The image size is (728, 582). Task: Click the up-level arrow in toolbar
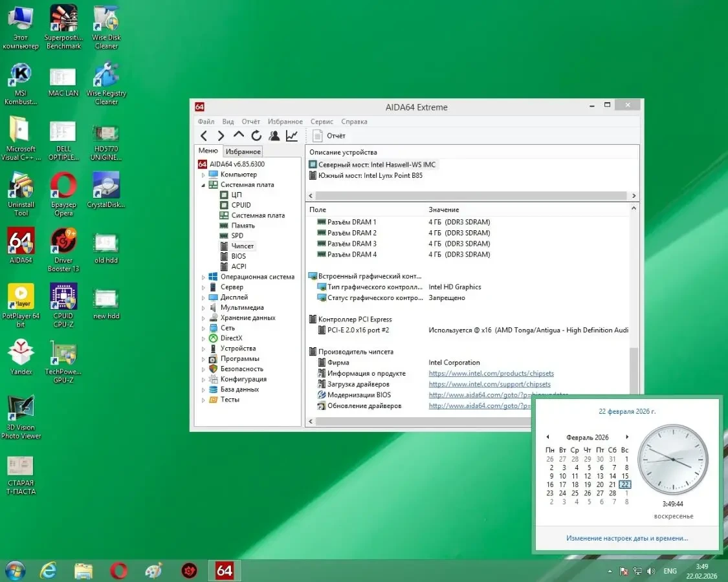tap(239, 135)
